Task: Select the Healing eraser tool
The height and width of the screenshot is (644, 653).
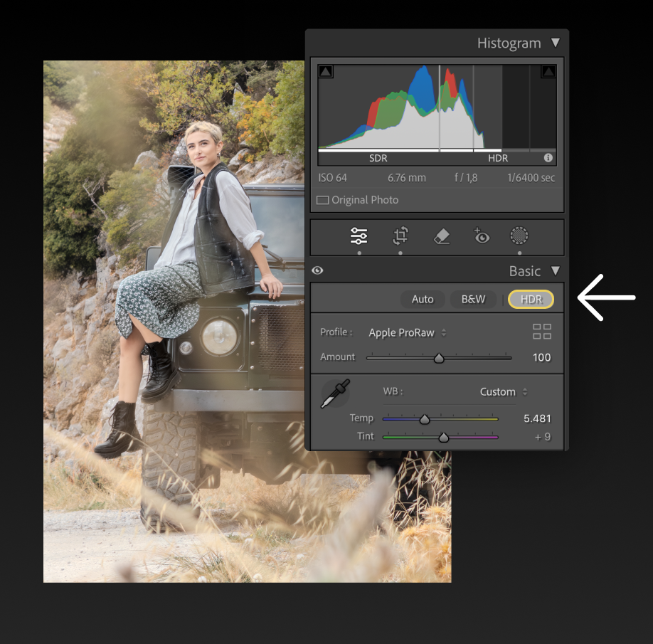Action: (x=442, y=236)
